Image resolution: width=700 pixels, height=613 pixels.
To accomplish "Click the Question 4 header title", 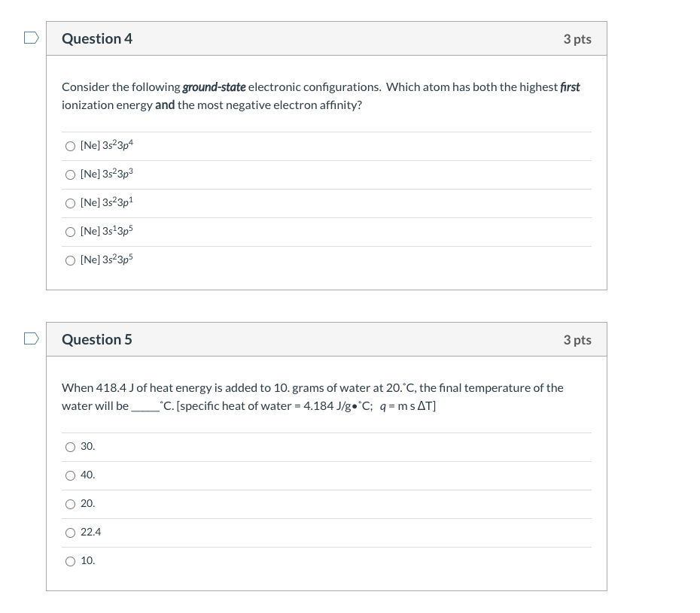I will pyautogui.click(x=97, y=38).
